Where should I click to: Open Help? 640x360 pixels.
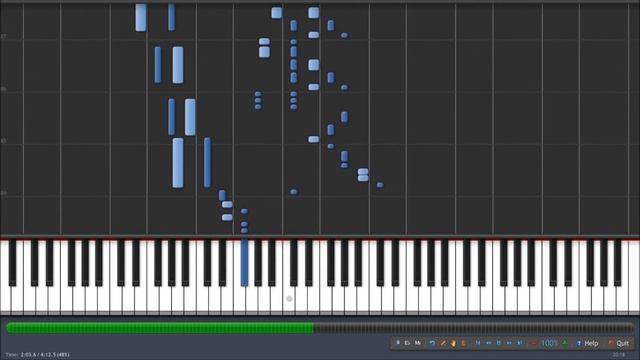pos(587,343)
